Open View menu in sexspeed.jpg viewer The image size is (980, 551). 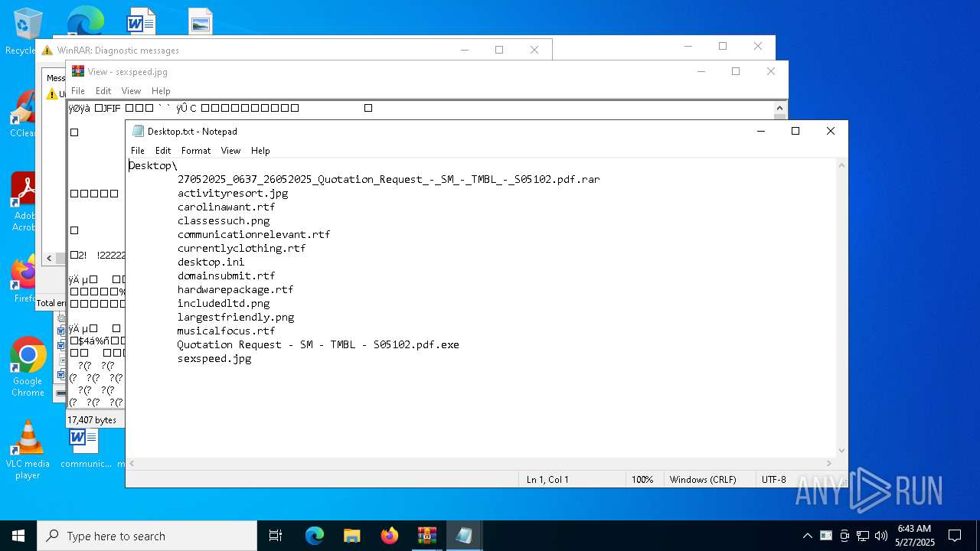pyautogui.click(x=131, y=91)
